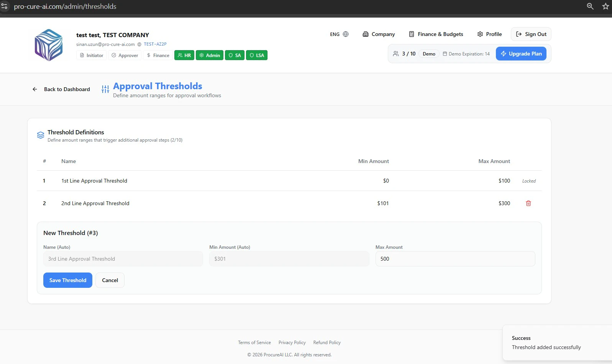The image size is (612, 364).
Task: Click the Max Amount input field
Action: coord(455,259)
